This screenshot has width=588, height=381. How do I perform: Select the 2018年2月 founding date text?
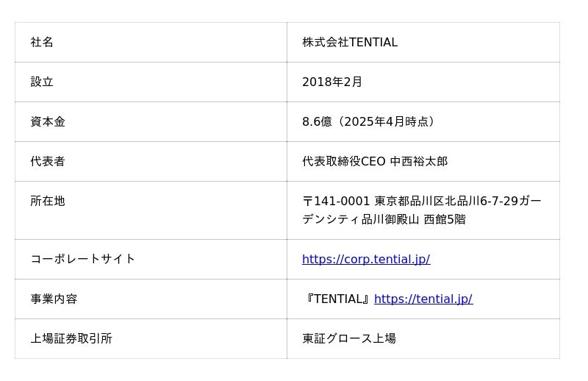pyautogui.click(x=331, y=82)
